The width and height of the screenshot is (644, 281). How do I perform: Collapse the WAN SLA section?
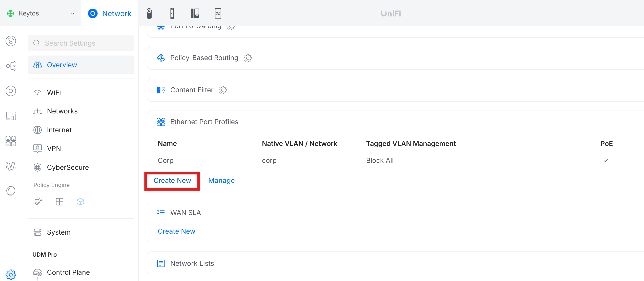click(x=185, y=212)
